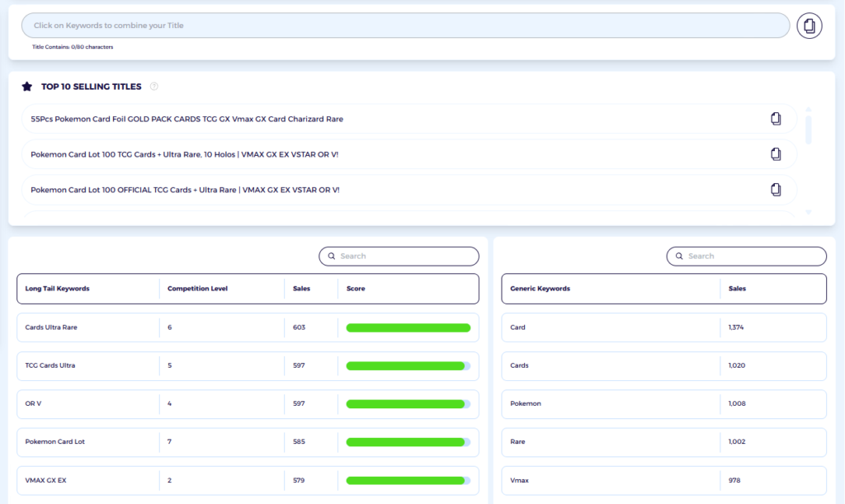Click sales value 597 for TCG Cards Ultra
The width and height of the screenshot is (845, 504).
(x=299, y=365)
